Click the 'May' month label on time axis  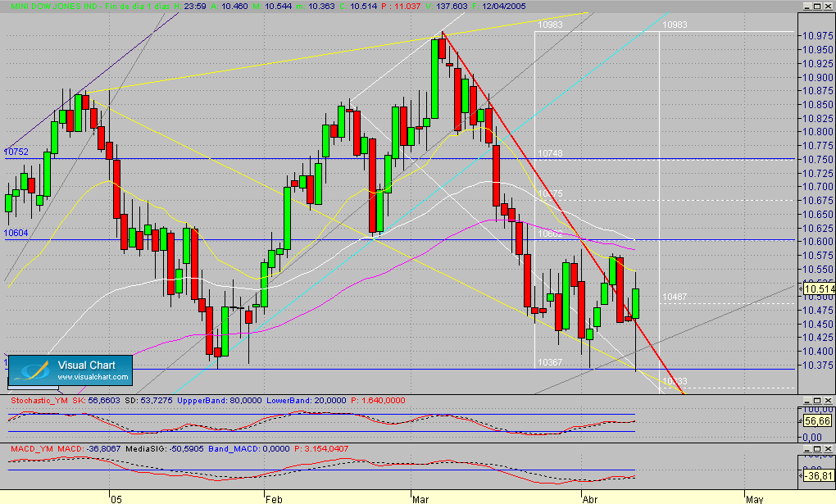(x=754, y=500)
